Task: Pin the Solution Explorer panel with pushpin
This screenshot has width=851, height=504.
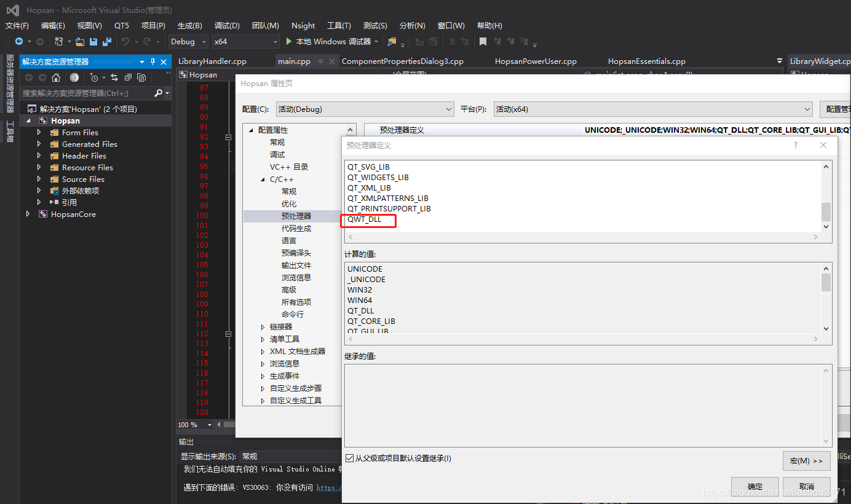Action: click(x=153, y=62)
